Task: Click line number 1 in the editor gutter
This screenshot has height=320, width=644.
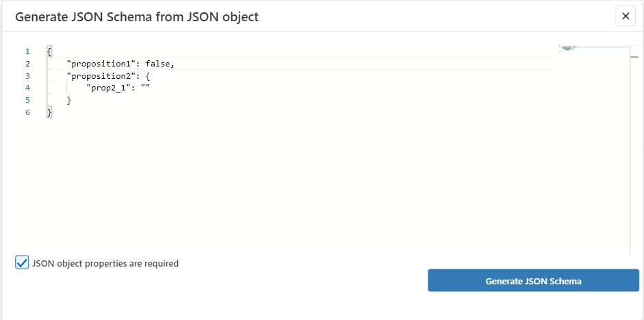Action: (x=28, y=51)
